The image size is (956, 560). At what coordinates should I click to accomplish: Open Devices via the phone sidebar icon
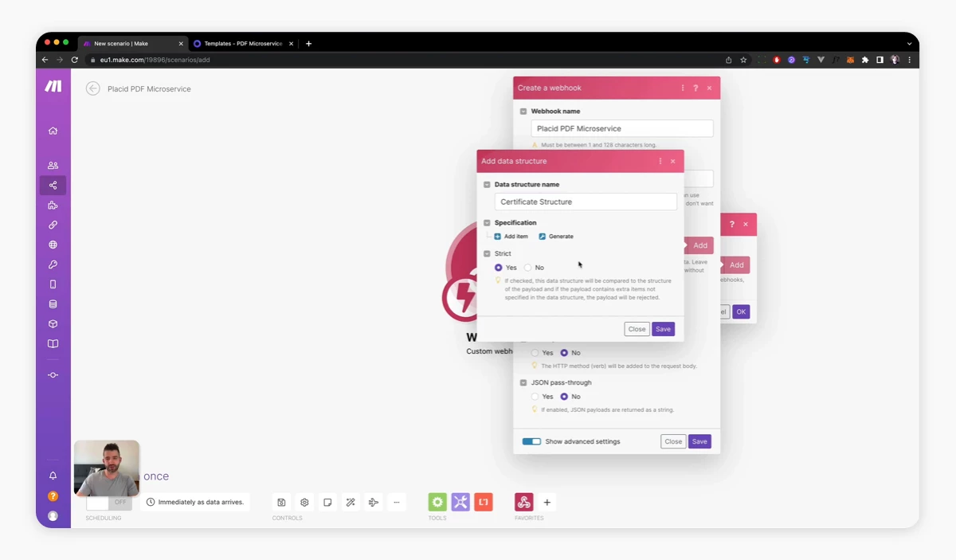pyautogui.click(x=53, y=284)
